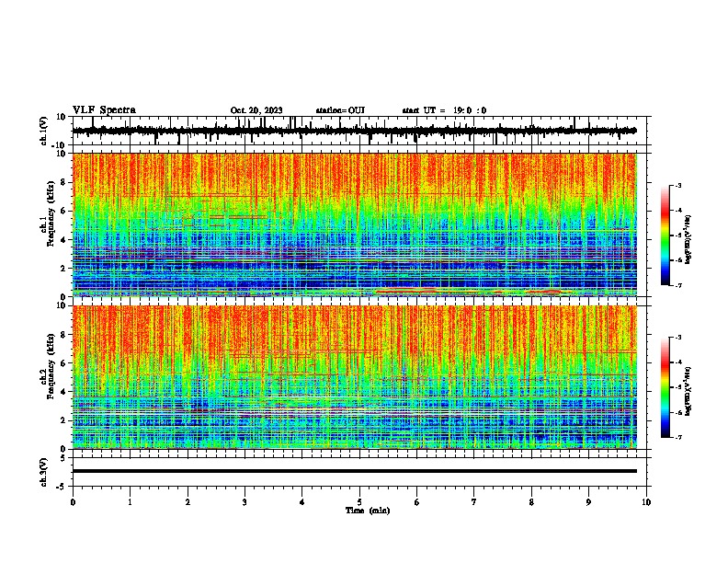Viewport: 728px width, 563px height.
Task: Click time axis tick label "1"
Action: pyautogui.click(x=130, y=502)
